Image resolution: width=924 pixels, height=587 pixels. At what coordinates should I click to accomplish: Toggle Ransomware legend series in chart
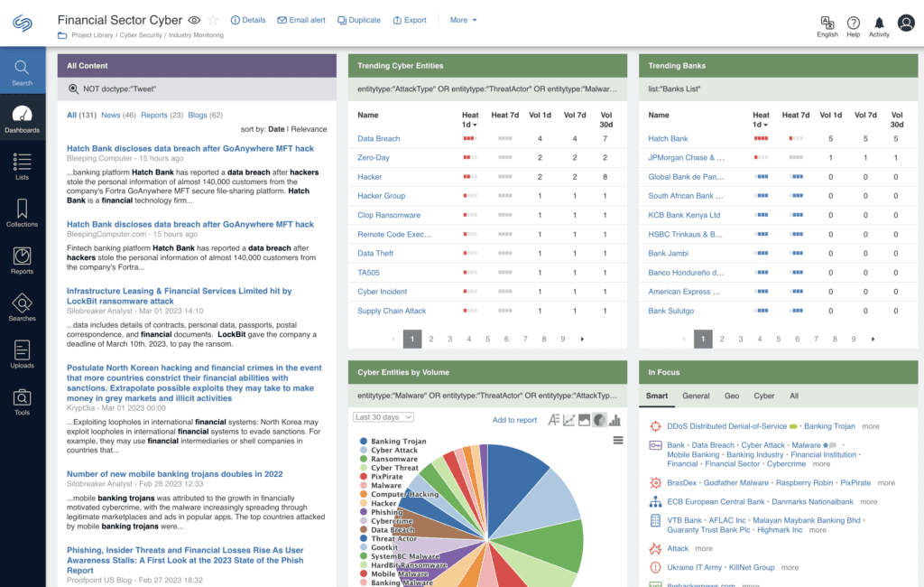[389, 459]
